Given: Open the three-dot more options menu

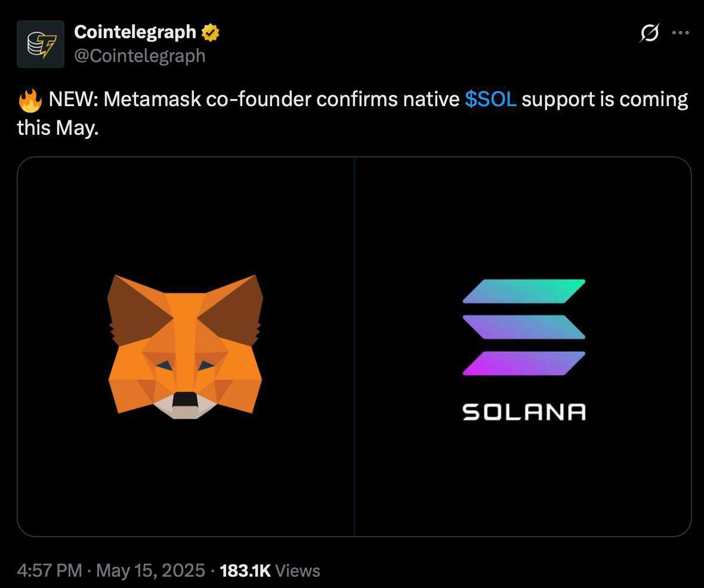Looking at the screenshot, I should point(680,32).
